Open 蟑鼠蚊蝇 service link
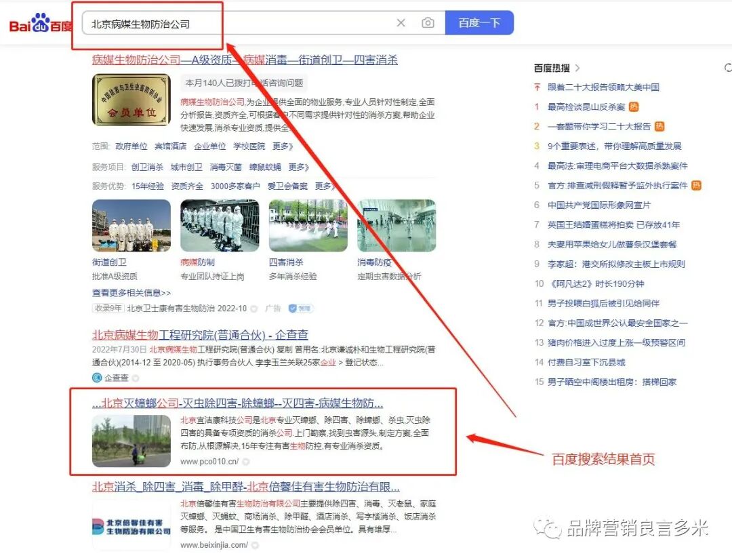The image size is (732, 560). tap(265, 167)
